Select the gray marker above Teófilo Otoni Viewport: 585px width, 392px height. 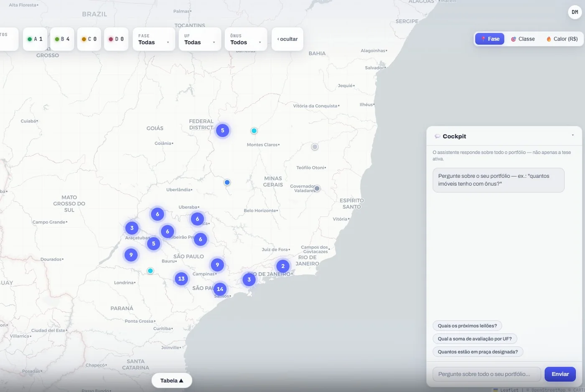click(x=315, y=147)
